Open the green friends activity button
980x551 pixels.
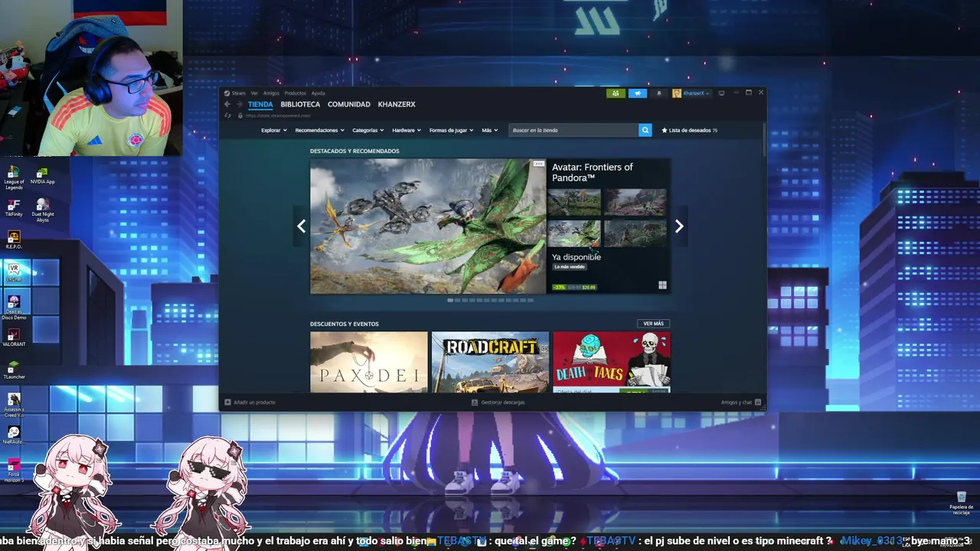point(616,93)
